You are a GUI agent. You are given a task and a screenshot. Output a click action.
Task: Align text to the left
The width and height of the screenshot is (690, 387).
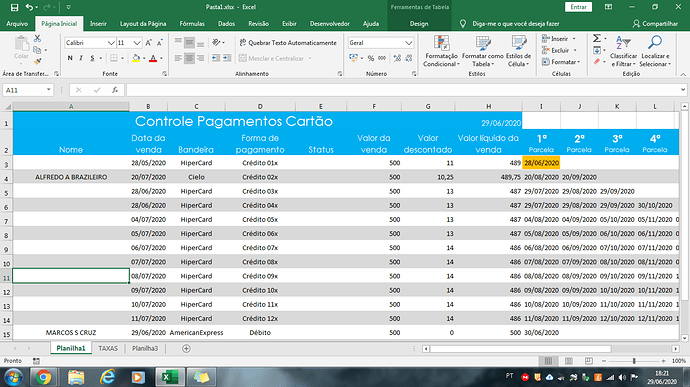coord(178,58)
